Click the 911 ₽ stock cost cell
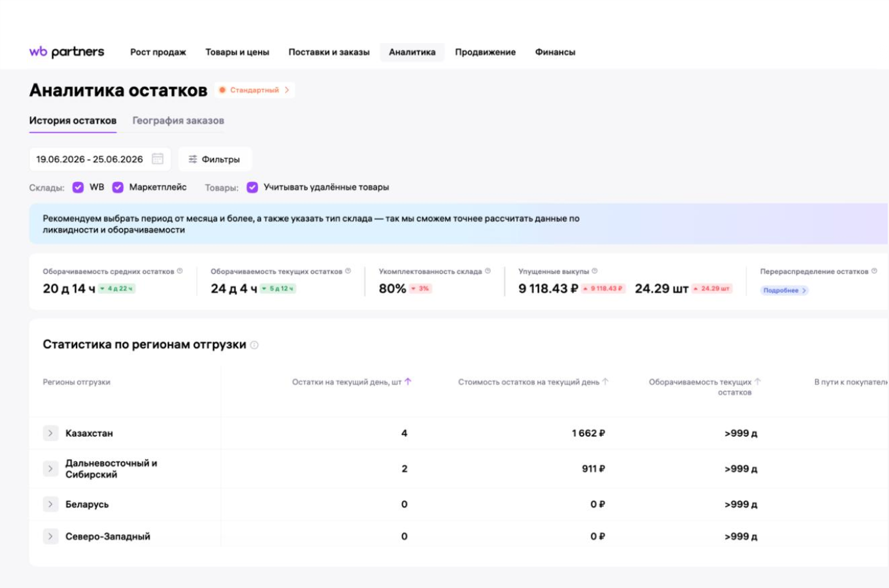The height and width of the screenshot is (588, 889). (594, 468)
